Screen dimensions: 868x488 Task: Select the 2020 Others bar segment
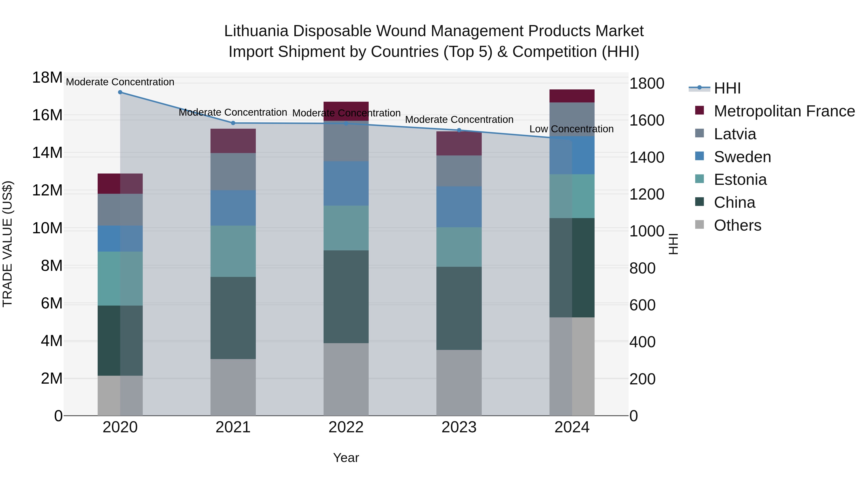120,396
